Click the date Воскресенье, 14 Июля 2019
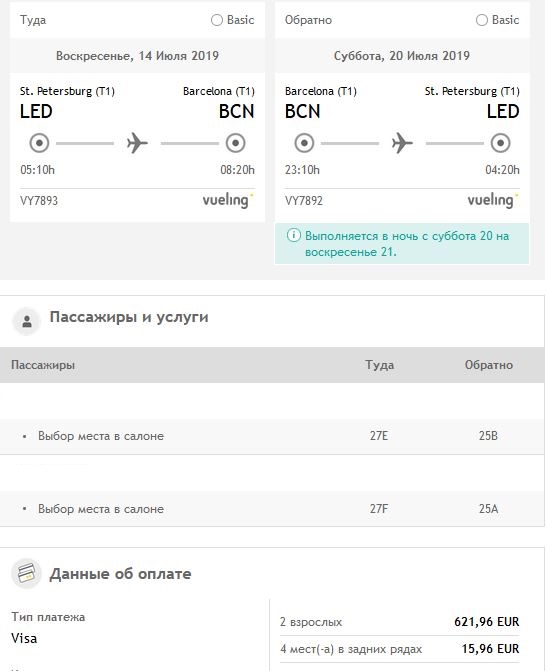 point(137,56)
